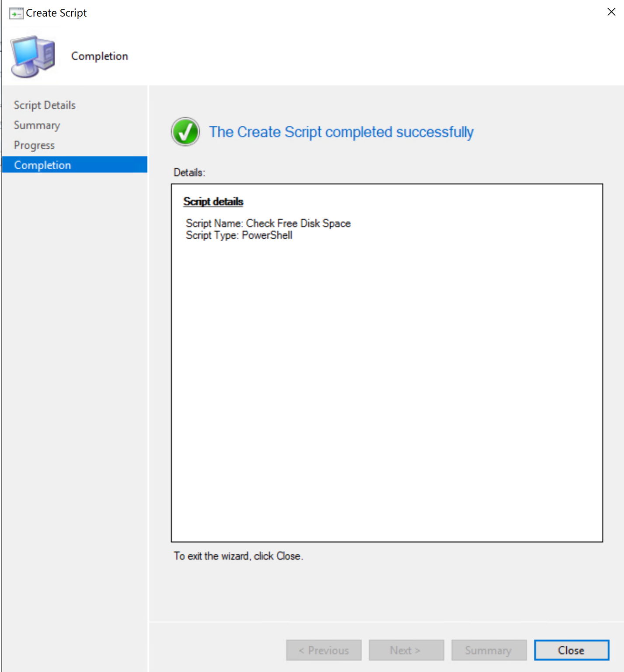Click the green success checkmark icon

coord(185,132)
